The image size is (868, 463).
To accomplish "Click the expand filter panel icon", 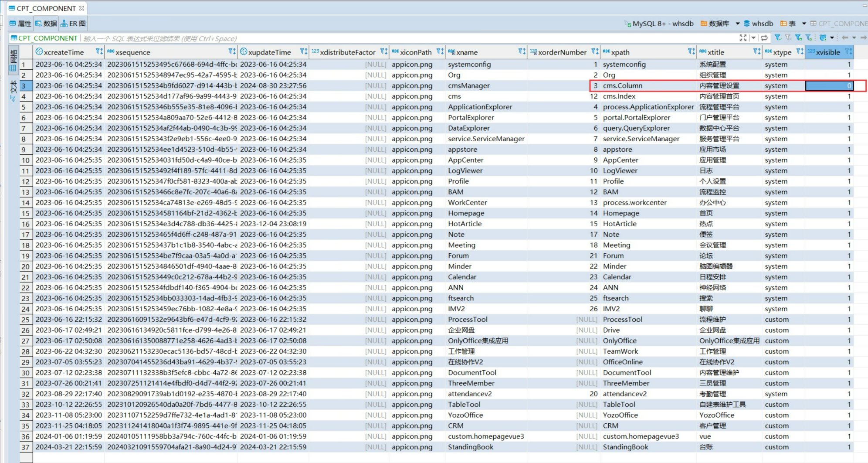I will click(743, 38).
